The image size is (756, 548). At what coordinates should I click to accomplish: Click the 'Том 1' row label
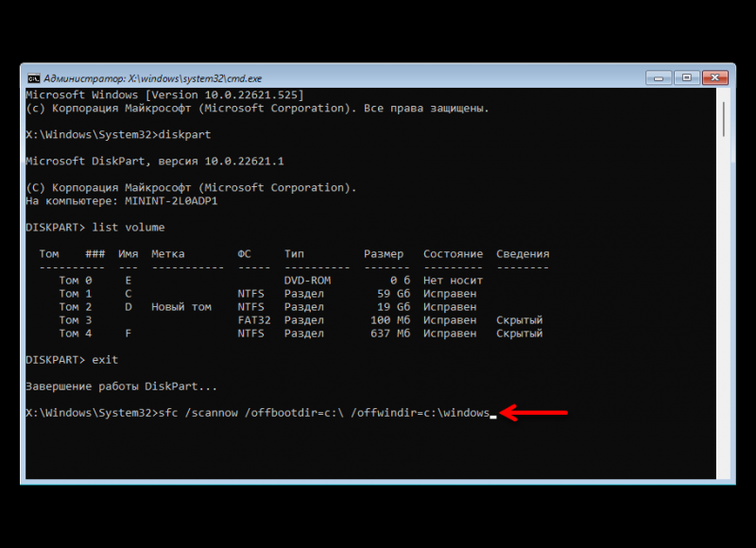[76, 294]
